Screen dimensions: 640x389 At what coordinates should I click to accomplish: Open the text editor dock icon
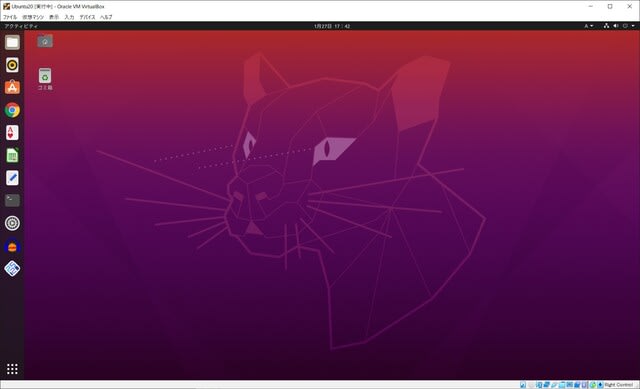(12, 178)
